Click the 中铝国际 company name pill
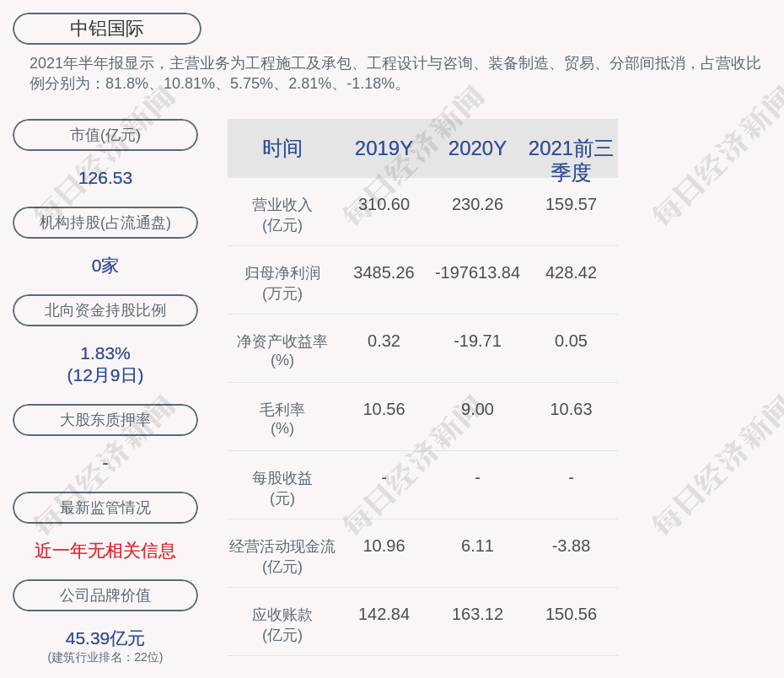 click(107, 29)
